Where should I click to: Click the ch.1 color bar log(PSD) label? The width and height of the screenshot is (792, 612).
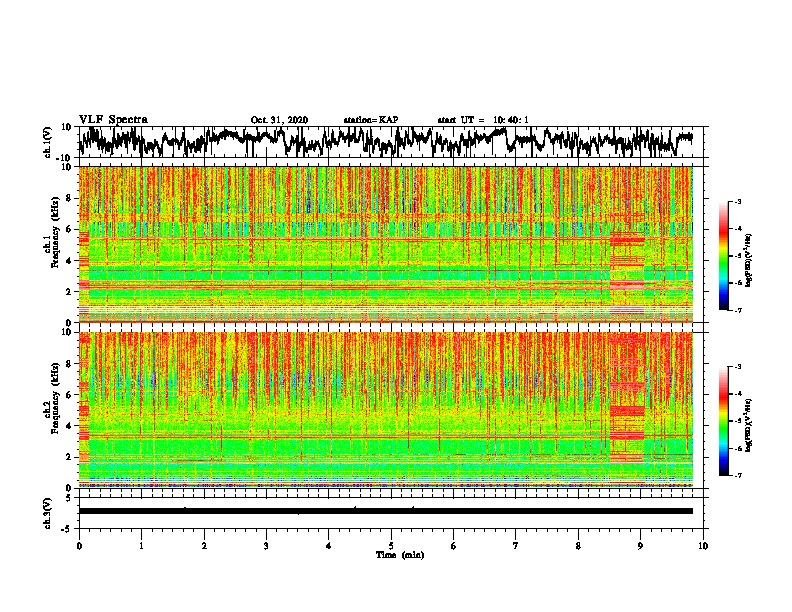point(748,261)
